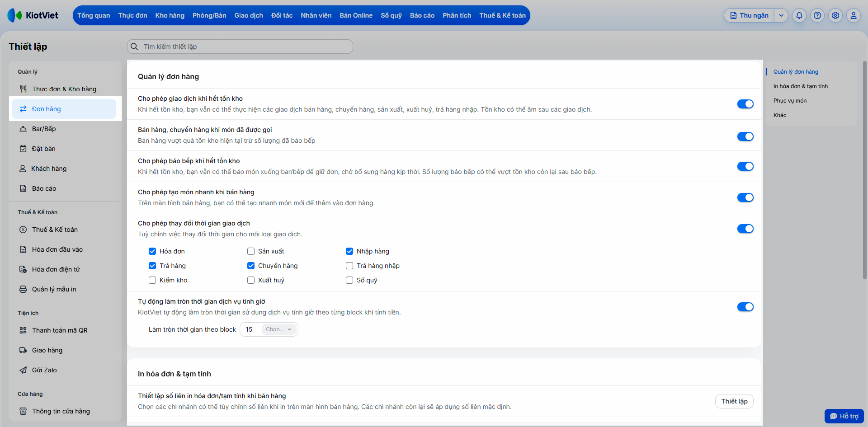Open the Thu ngân dropdown arrow
Image resolution: width=868 pixels, height=427 pixels.
[x=781, y=15]
